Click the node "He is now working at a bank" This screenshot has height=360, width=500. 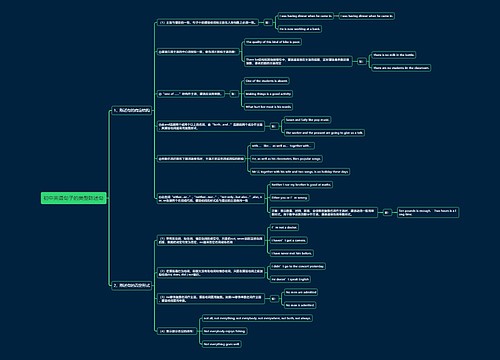[x=300, y=29]
